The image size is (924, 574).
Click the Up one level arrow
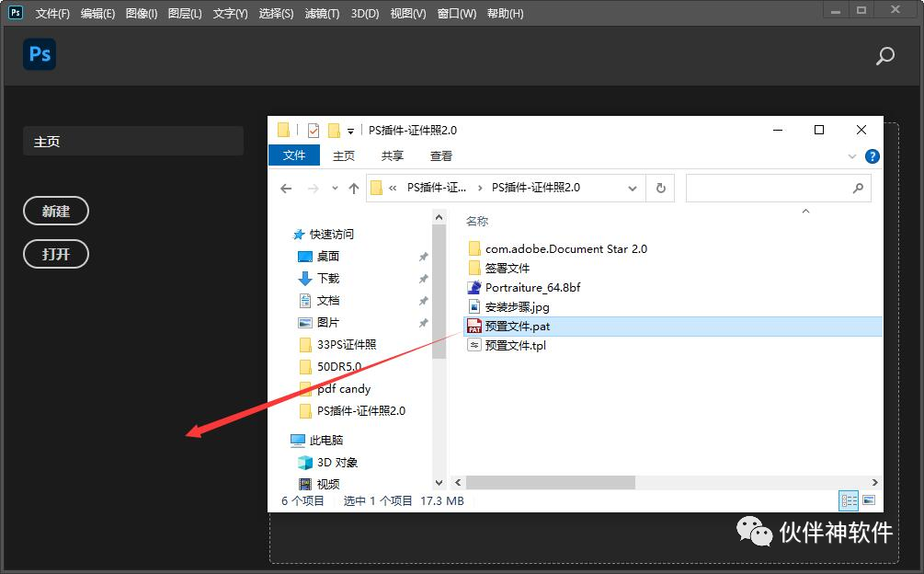(353, 188)
